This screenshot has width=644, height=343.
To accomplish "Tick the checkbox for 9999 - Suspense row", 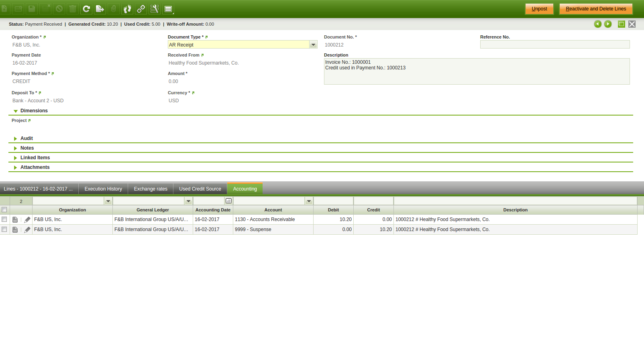I will 4,229.
